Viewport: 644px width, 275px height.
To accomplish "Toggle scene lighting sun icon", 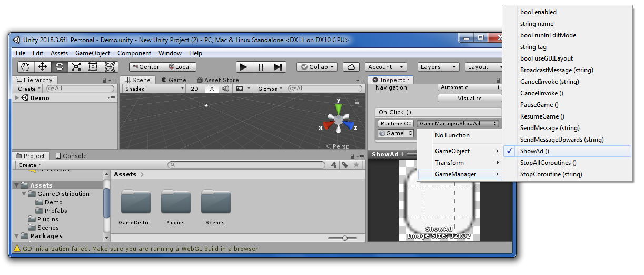I will (x=212, y=89).
